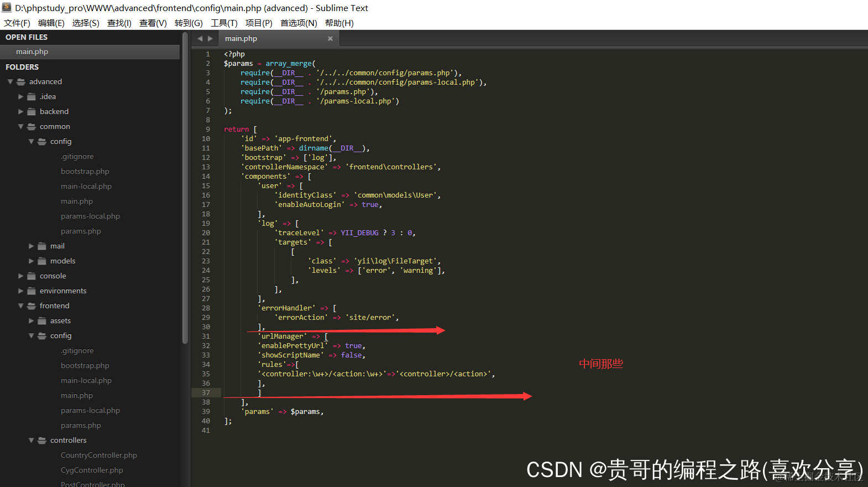Open the 编辑(E) menu
This screenshot has width=868, height=487.
[51, 23]
